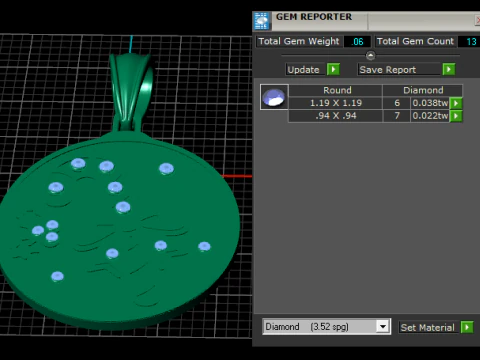Click the Total Gem Count value 13

point(469,42)
